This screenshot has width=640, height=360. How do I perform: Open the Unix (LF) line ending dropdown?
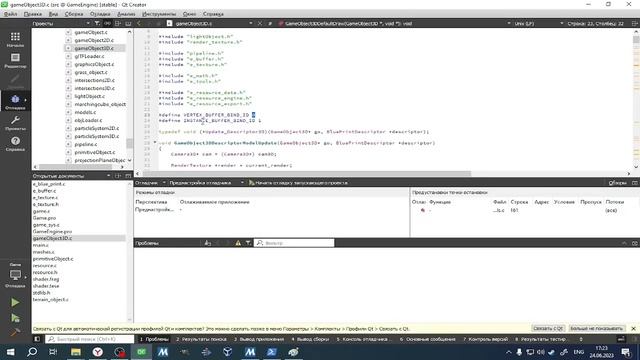[x=539, y=23]
